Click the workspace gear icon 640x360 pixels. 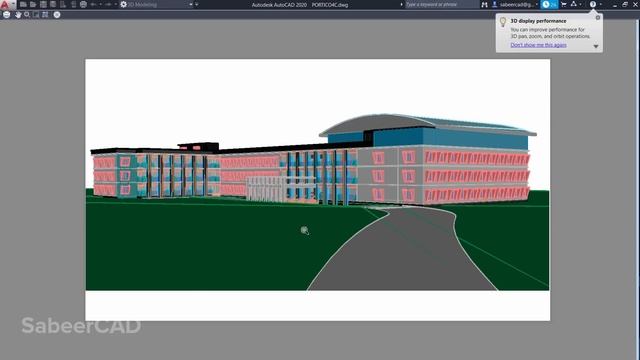point(123,4)
